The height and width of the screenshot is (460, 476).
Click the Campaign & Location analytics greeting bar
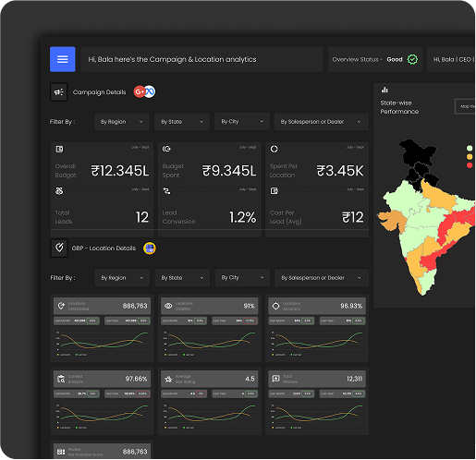pos(201,59)
